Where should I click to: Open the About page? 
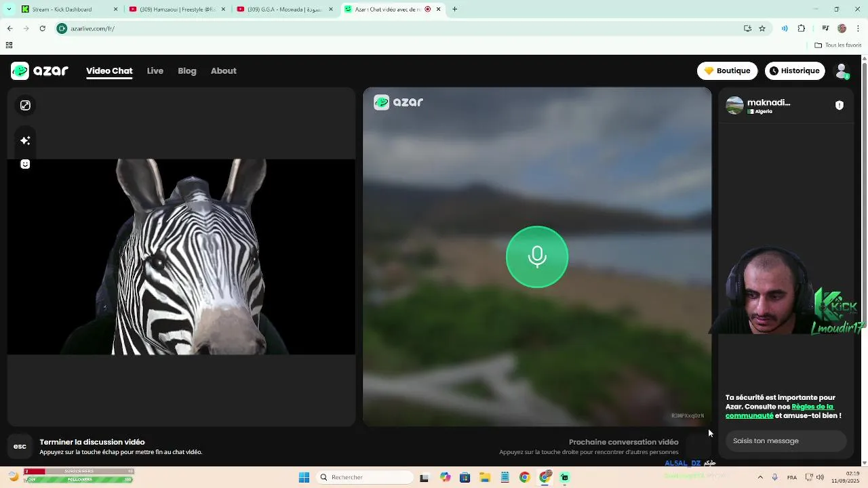(x=223, y=70)
